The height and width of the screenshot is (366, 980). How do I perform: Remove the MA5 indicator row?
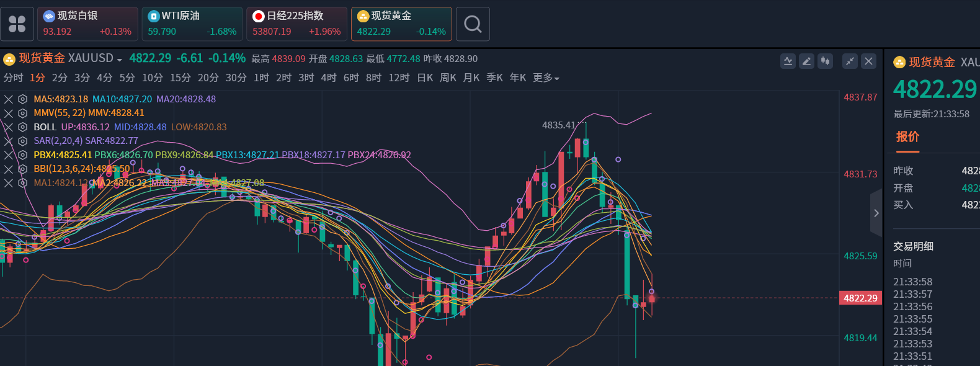9,99
